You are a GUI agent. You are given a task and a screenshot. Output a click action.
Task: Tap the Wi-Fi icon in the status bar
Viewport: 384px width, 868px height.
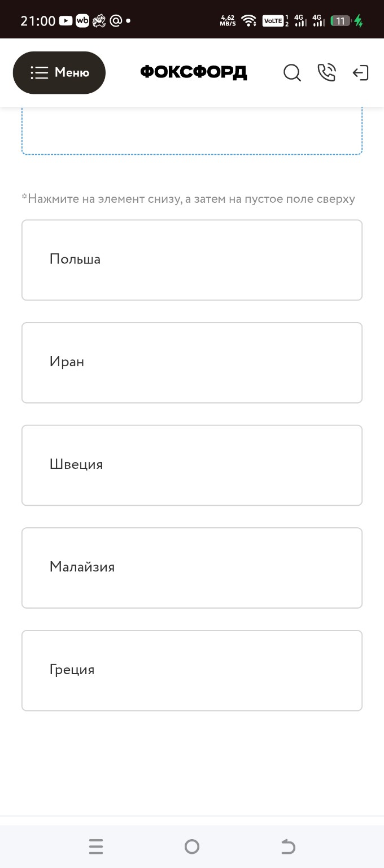[248, 20]
